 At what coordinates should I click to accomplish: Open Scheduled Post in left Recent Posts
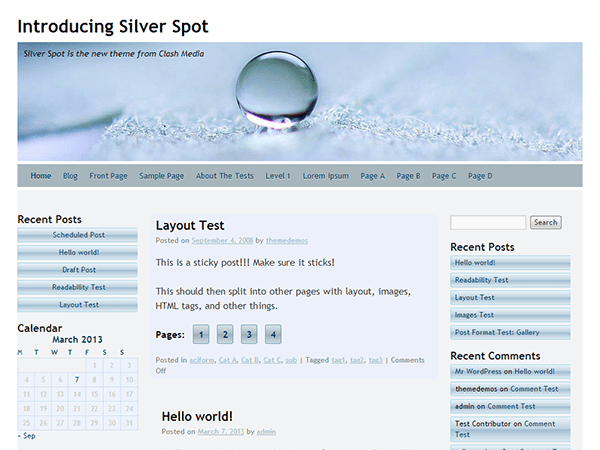(78, 235)
